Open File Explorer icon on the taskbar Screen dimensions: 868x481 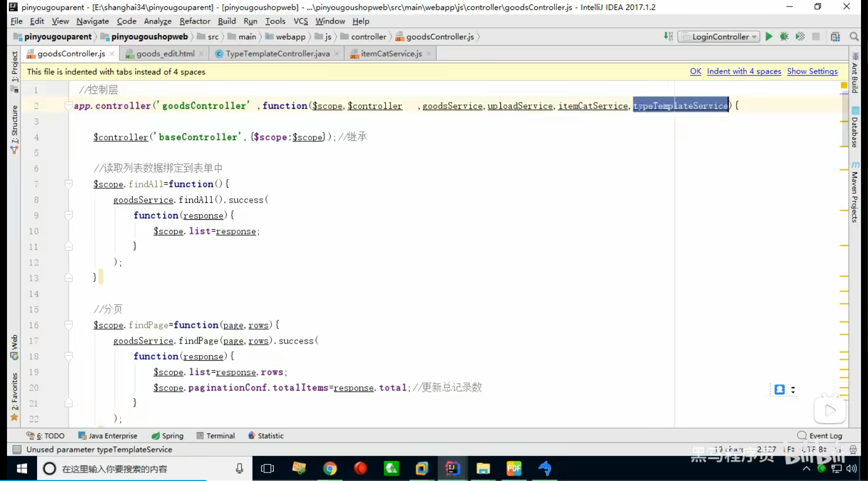click(483, 469)
